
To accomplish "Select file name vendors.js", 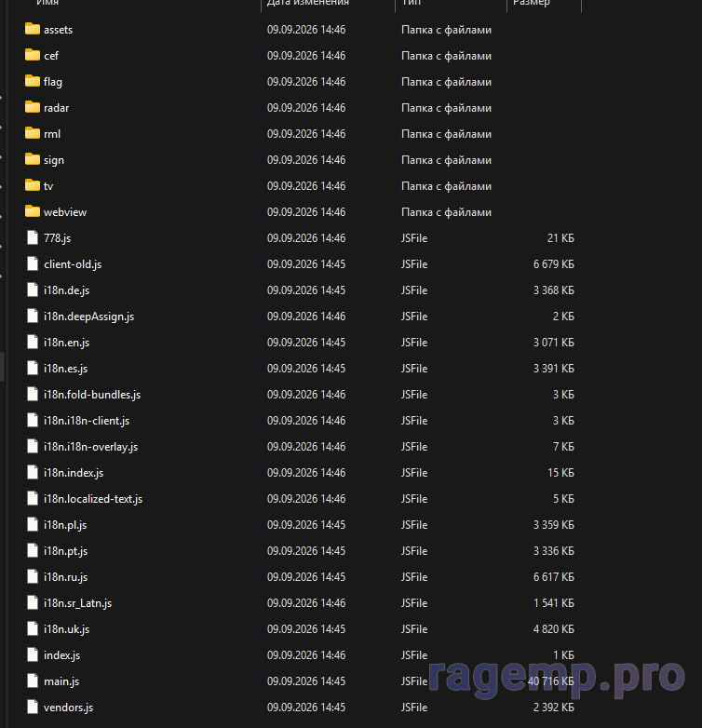I will pos(69,708).
